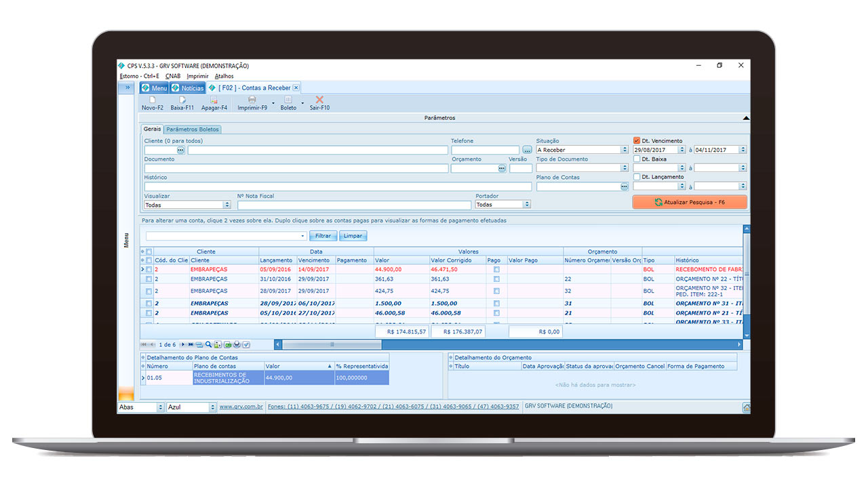Open the www.grv.com.br link

[241, 407]
